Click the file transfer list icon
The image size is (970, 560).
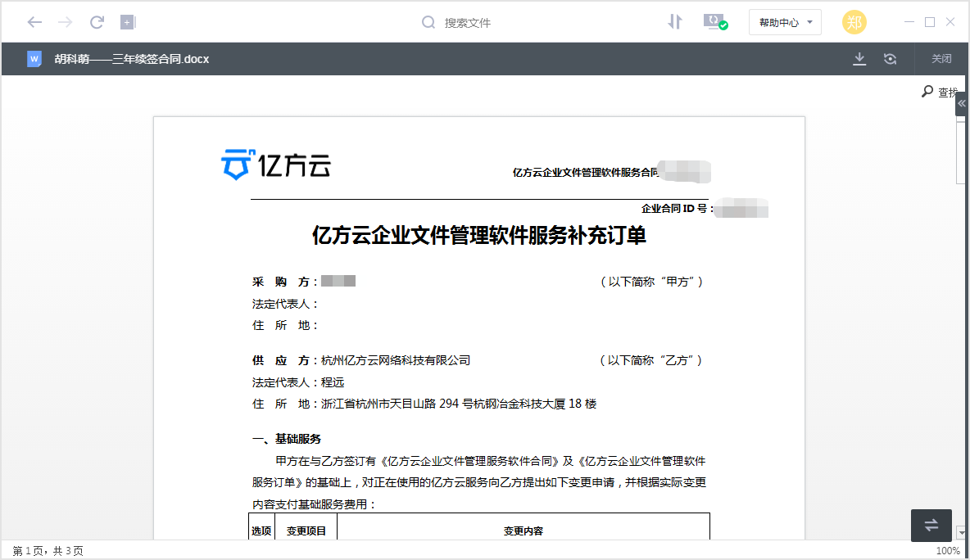click(x=714, y=22)
